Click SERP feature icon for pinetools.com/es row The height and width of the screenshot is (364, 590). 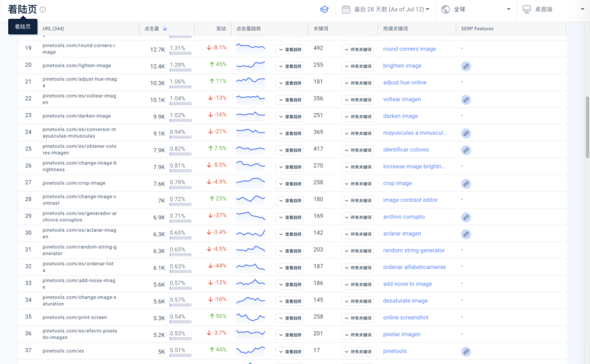[465, 352]
